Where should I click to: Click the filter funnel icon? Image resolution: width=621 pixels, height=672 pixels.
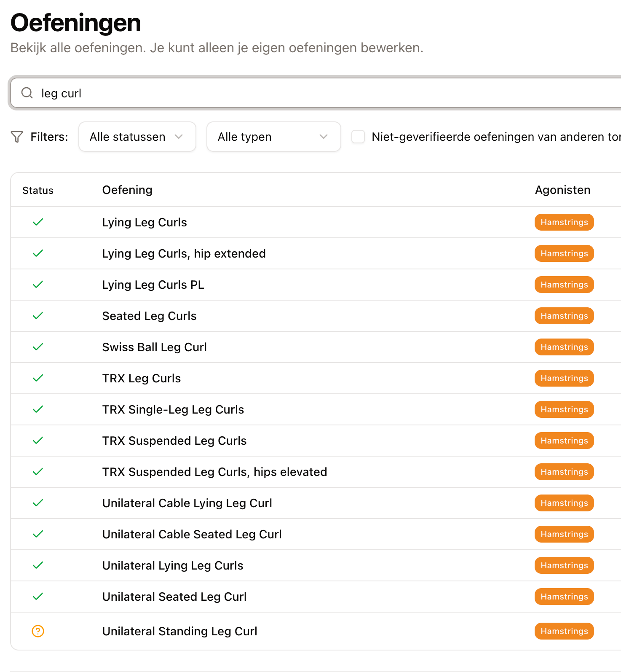(17, 137)
